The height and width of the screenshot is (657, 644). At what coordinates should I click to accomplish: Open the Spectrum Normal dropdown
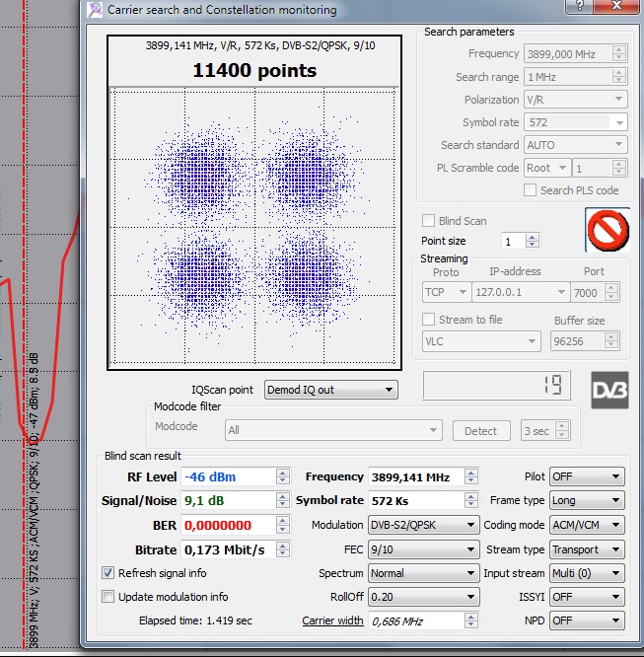pos(424,573)
